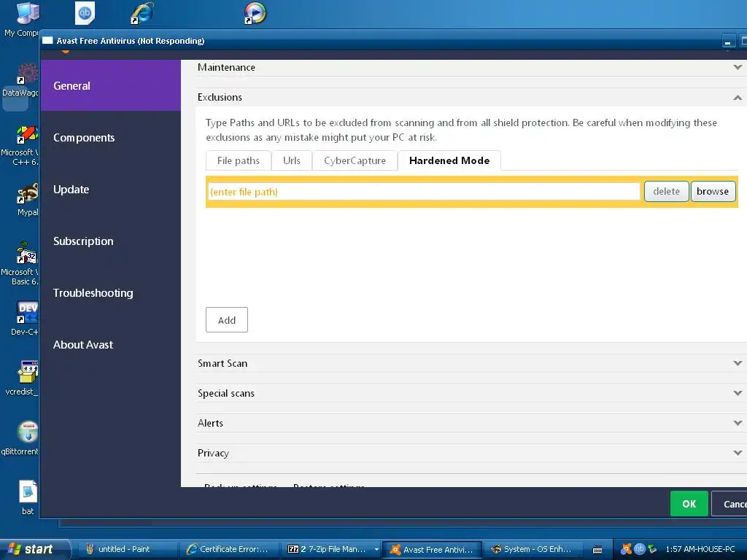Click the browse button
This screenshot has height=560, width=747.
coord(713,192)
